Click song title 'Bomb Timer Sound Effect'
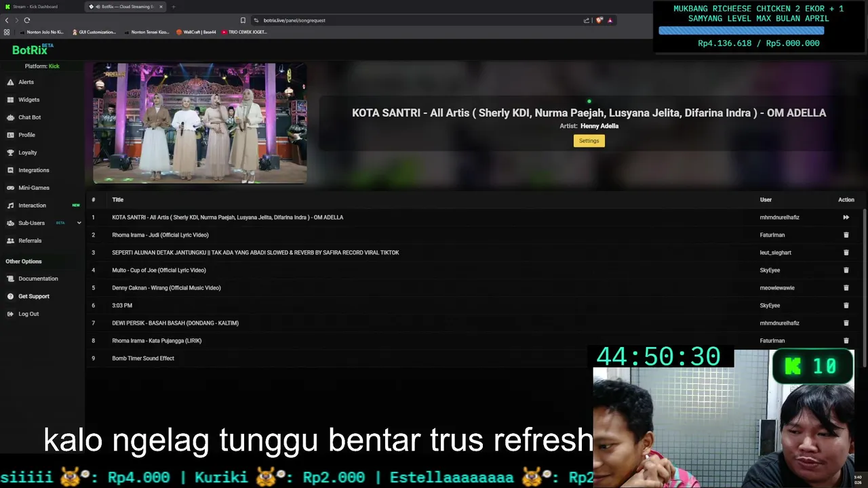The width and height of the screenshot is (868, 488). pos(143,359)
